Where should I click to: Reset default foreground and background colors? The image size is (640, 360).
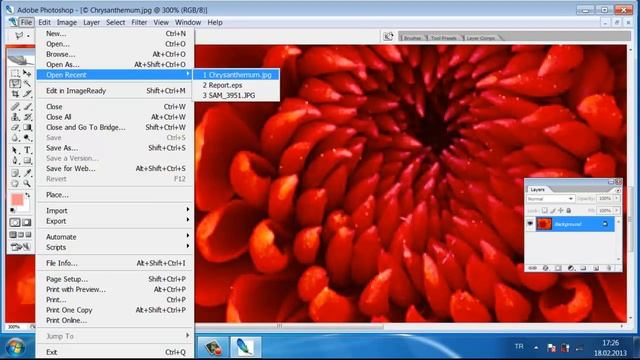click(x=12, y=210)
